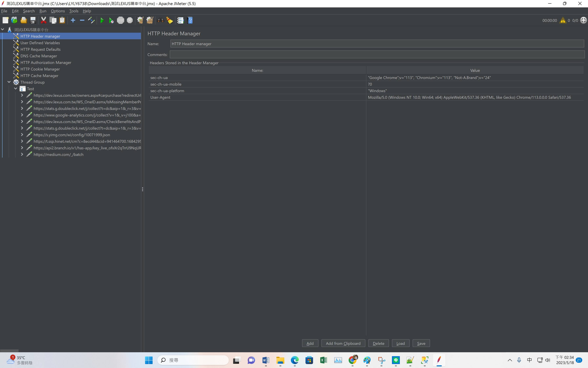Select the User-Agent header value cell

tap(475, 97)
